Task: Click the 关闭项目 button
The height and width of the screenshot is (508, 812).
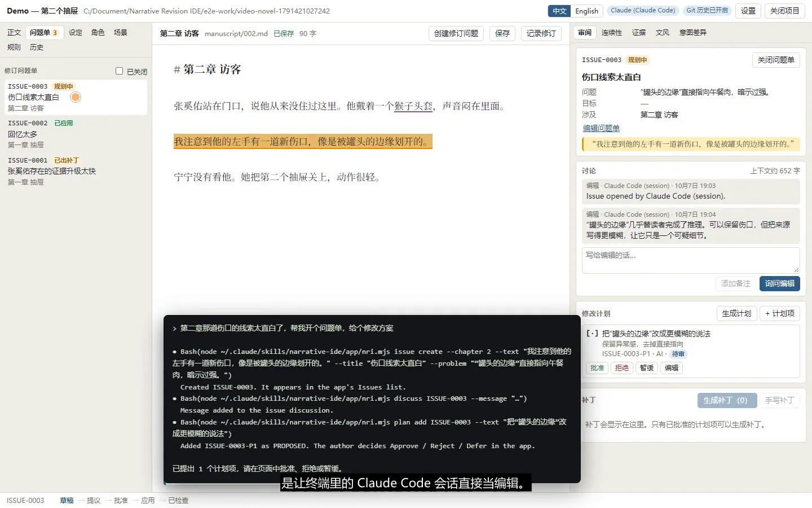Action: point(785,11)
